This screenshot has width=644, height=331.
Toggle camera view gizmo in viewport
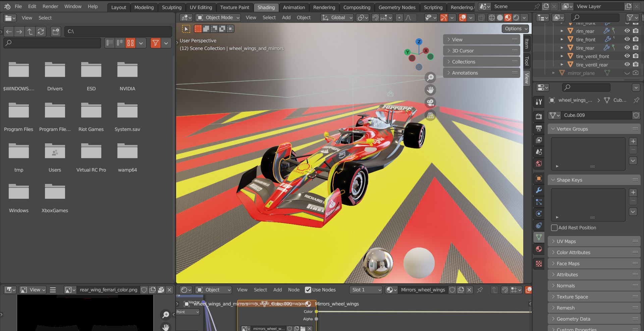[x=430, y=102]
